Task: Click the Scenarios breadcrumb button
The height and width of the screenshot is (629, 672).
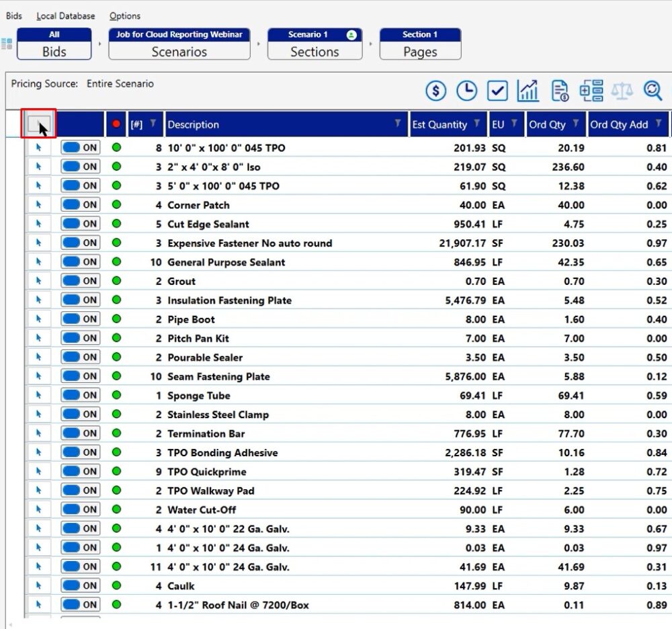Action: [x=178, y=52]
